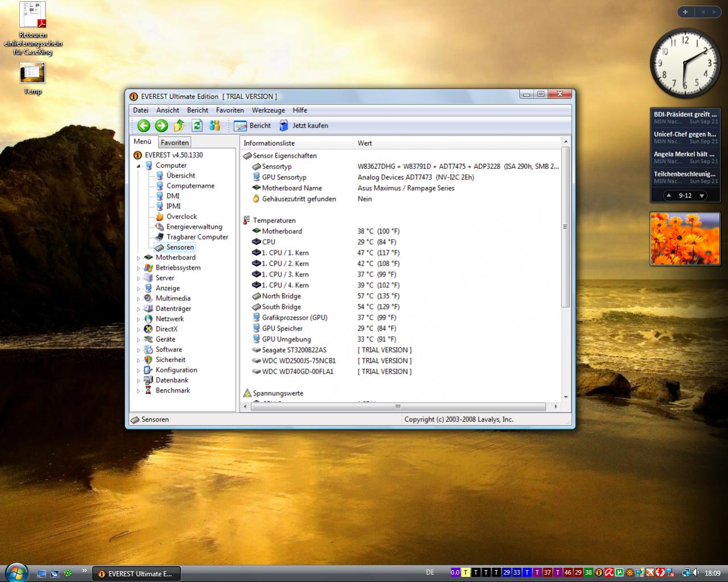Click the analog clock gadget

pos(685,63)
